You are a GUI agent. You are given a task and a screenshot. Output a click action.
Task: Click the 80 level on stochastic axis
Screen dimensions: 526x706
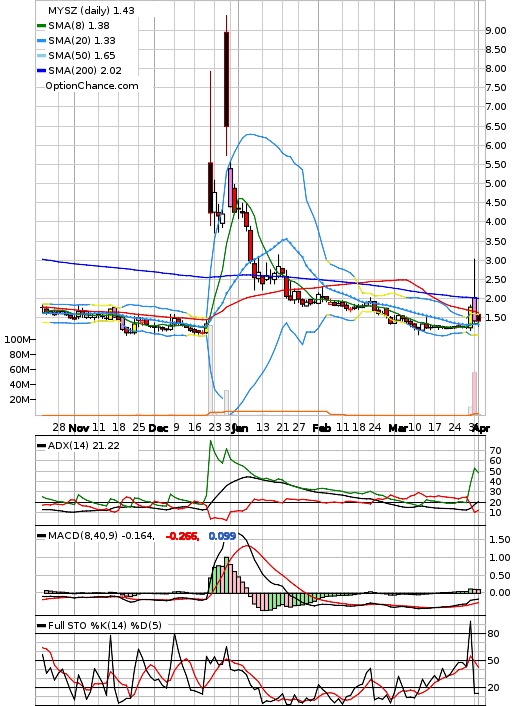(x=493, y=634)
